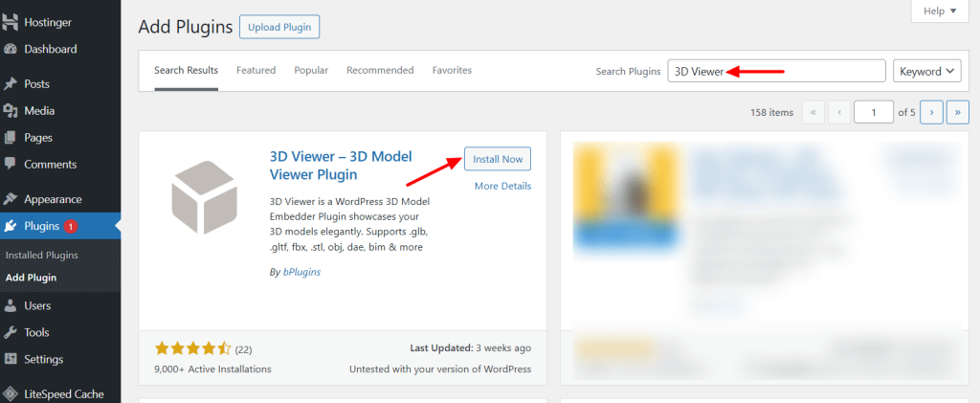Click the Posts pushpin icon
This screenshot has height=403, width=980.
[x=10, y=83]
